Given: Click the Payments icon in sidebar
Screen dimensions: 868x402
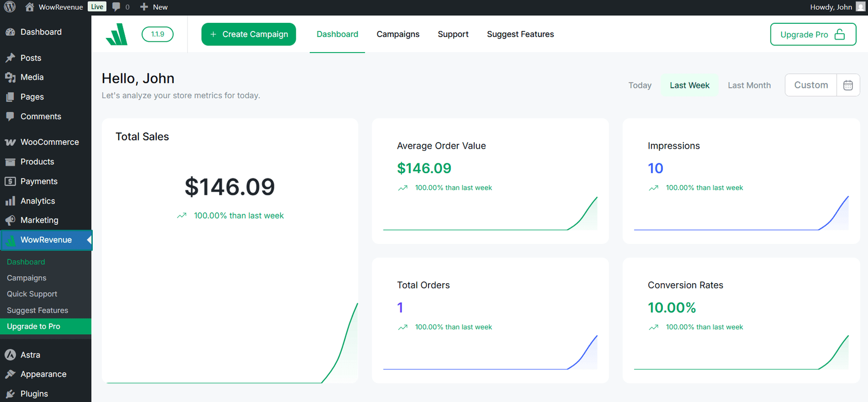Looking at the screenshot, I should pyautogui.click(x=10, y=181).
